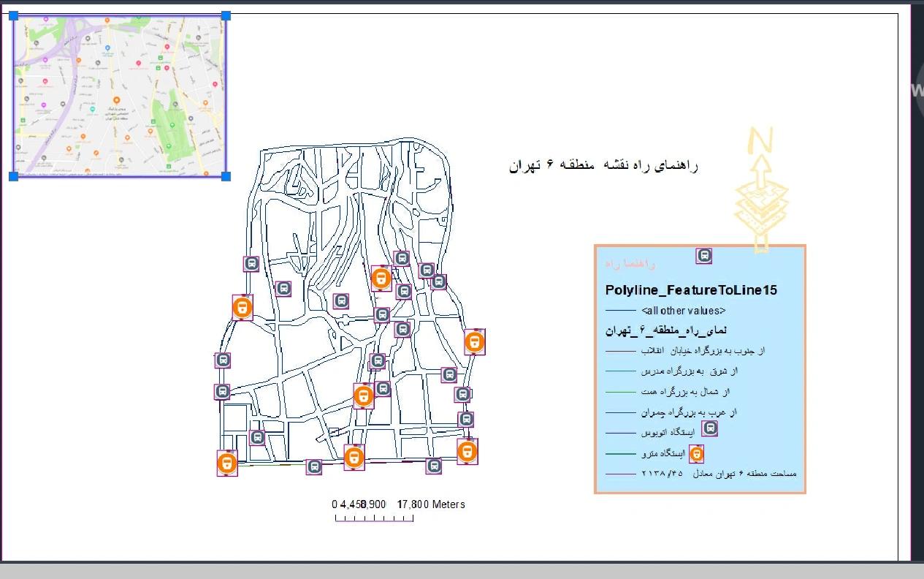This screenshot has height=579, width=924.
Task: Click the blue line swatch for <all other values>
Action: (620, 311)
